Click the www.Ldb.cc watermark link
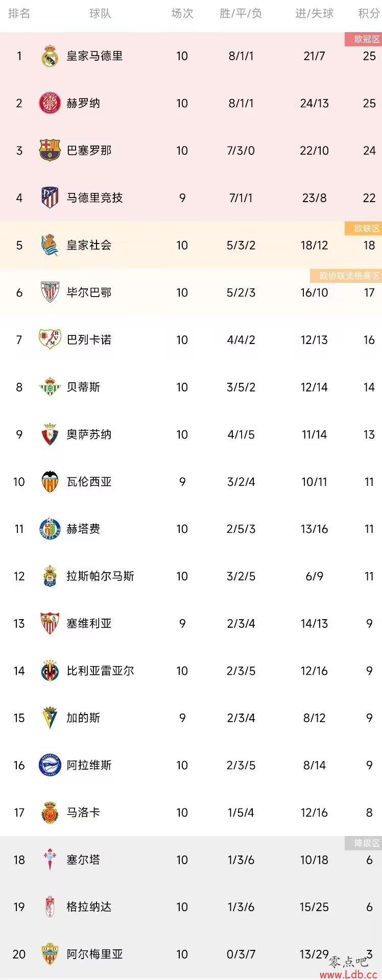Image resolution: width=382 pixels, height=980 pixels. pos(348,974)
